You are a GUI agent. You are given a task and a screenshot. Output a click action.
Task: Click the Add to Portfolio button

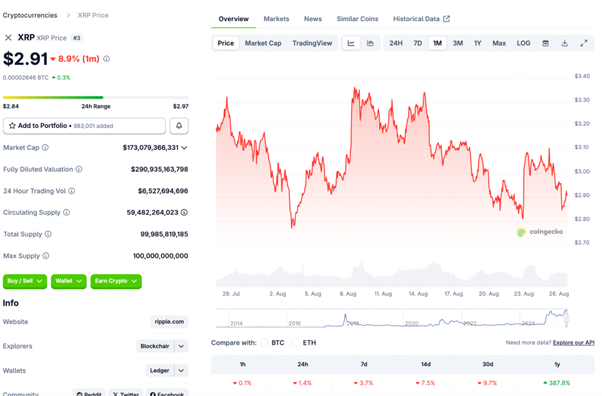tap(84, 126)
